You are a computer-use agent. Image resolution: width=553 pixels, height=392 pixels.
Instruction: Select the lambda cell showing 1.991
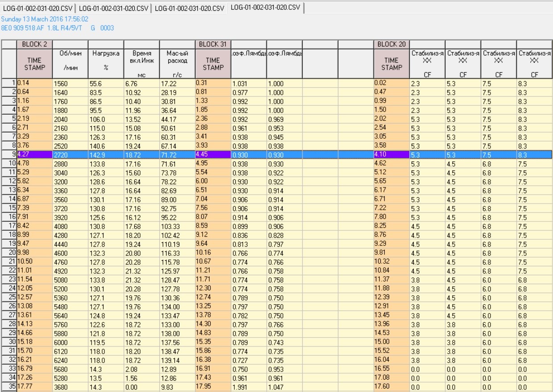(x=249, y=387)
